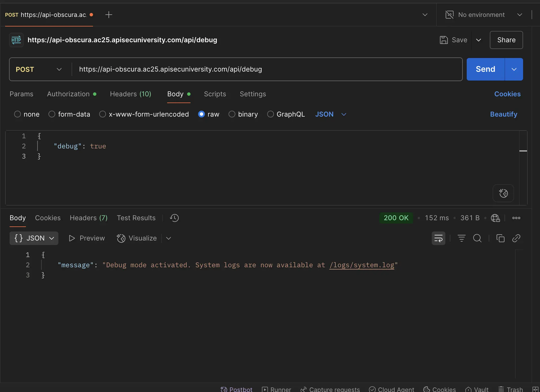Open the response JSON format dropdown
540x392 pixels.
[x=34, y=238]
